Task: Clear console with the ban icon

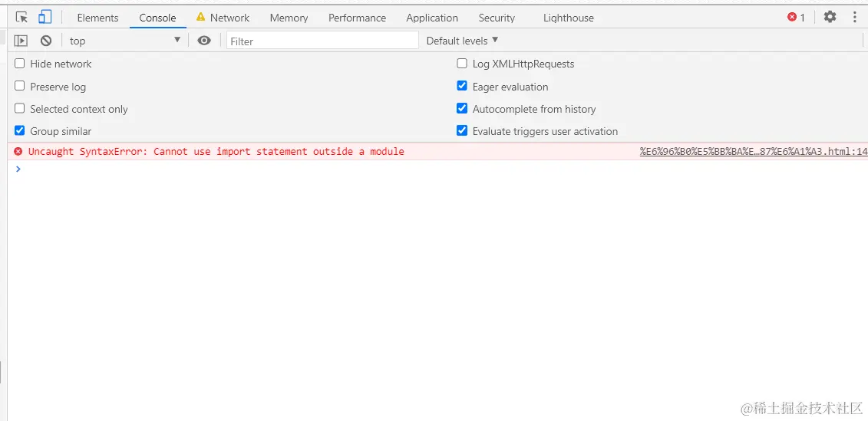Action: pos(46,41)
